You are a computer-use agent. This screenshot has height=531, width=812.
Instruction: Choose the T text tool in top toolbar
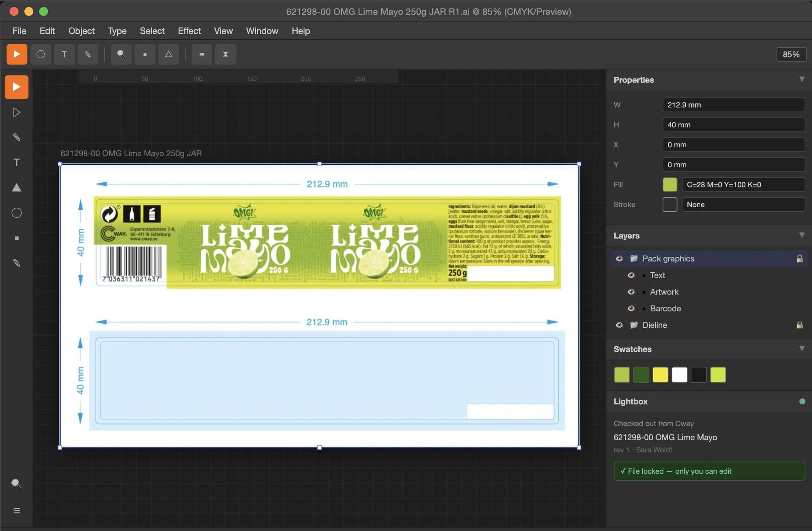[x=64, y=54]
